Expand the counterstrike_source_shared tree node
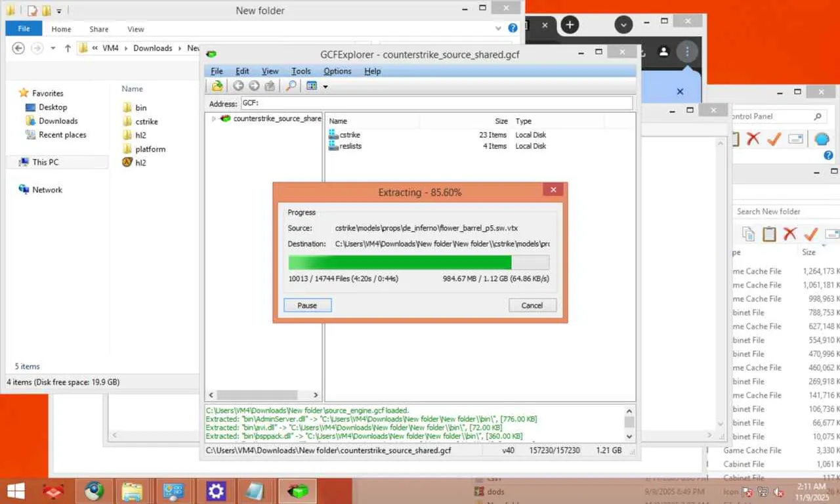Screen dimensions: 840x504 pos(213,119)
